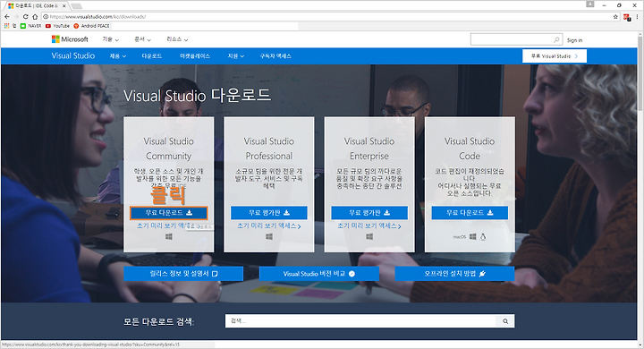644x349 pixels.
Task: Open the Visual Studio 버전 비교 button
Action: [319, 274]
